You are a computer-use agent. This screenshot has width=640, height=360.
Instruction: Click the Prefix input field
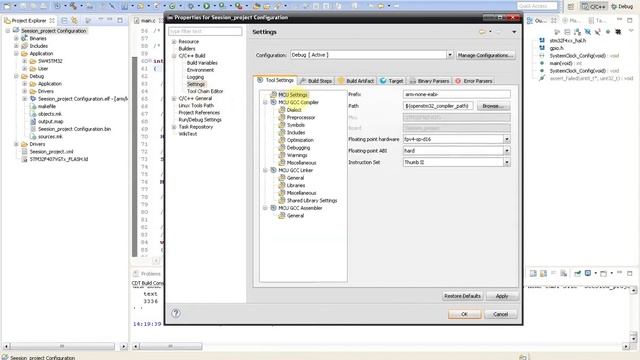pos(456,94)
